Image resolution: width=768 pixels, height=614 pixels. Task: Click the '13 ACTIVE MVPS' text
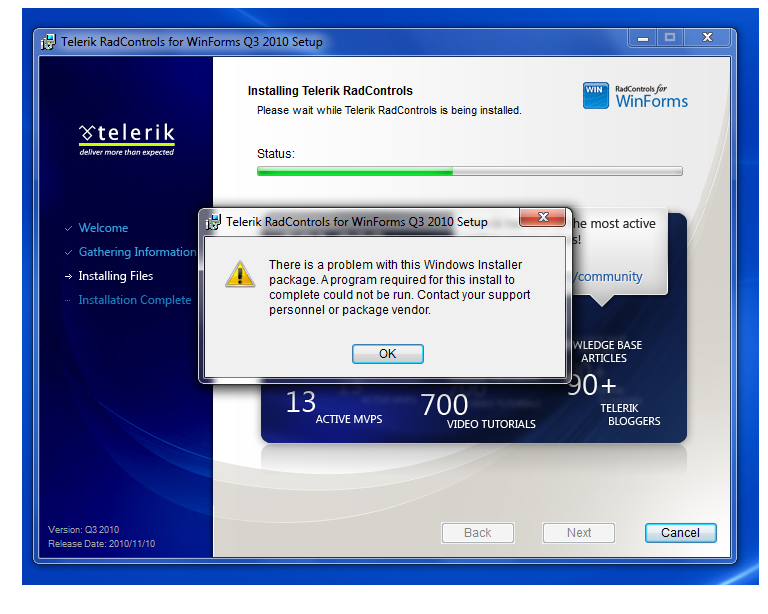tap(334, 407)
